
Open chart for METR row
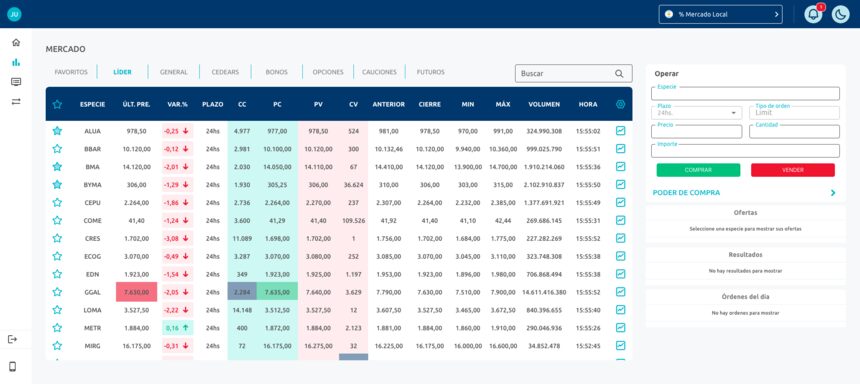click(x=620, y=327)
